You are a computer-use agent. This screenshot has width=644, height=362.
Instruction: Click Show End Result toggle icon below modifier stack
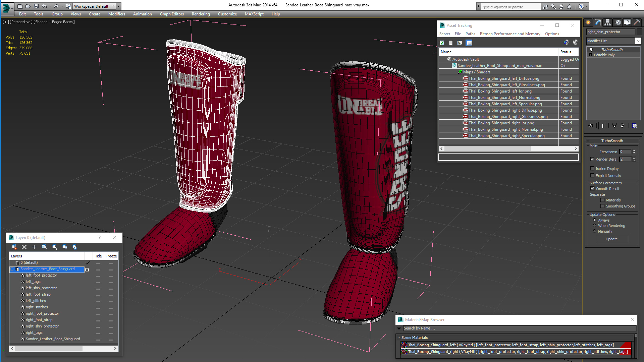click(603, 126)
